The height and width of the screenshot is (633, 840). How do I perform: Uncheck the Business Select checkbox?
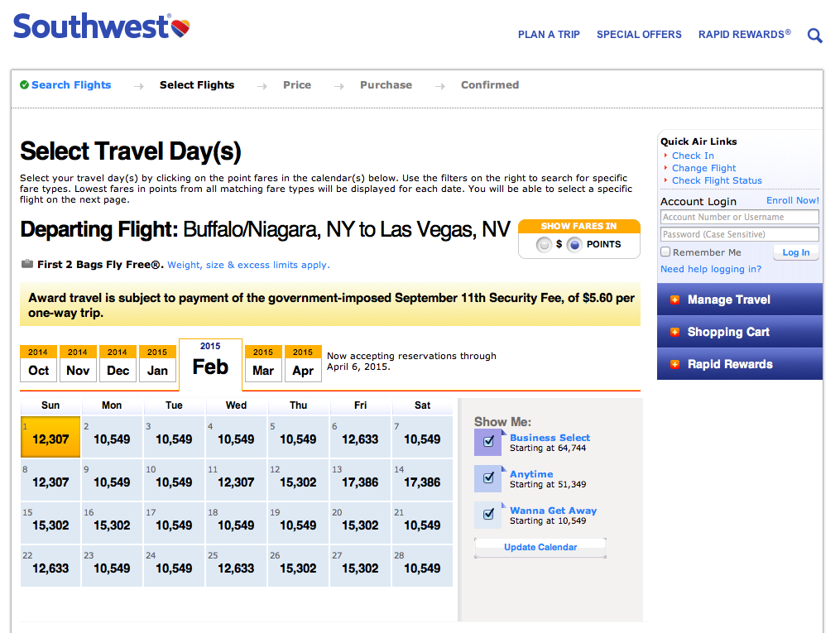point(488,442)
